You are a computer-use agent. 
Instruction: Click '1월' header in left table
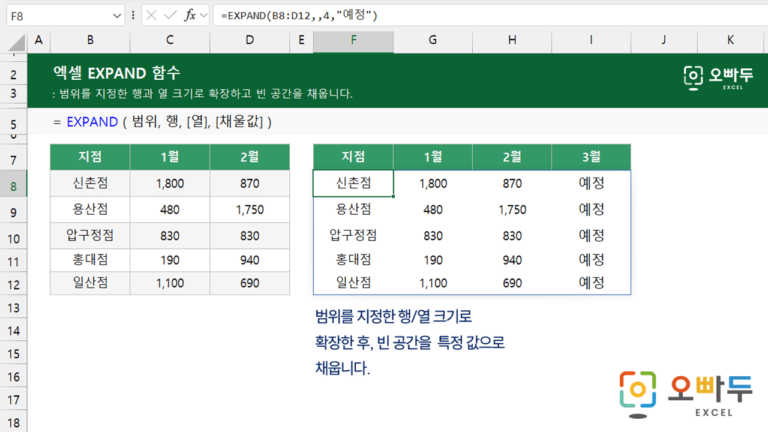click(170, 157)
